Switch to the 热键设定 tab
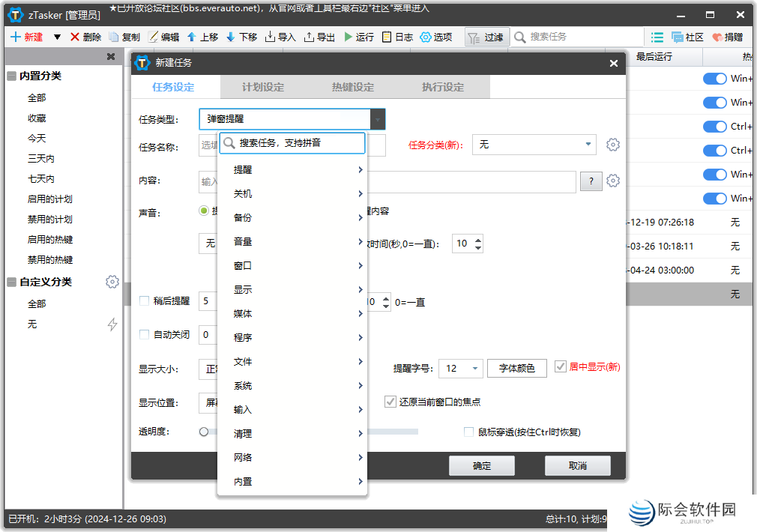Image resolution: width=757 pixels, height=532 pixels. pyautogui.click(x=352, y=86)
